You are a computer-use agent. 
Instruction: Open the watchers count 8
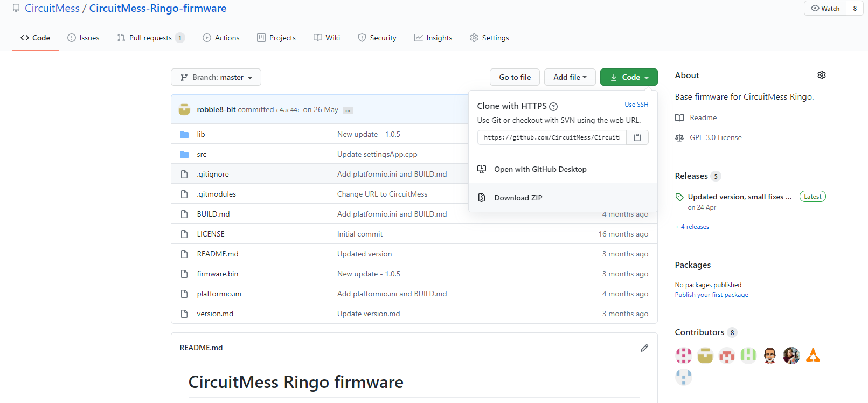[x=855, y=8]
